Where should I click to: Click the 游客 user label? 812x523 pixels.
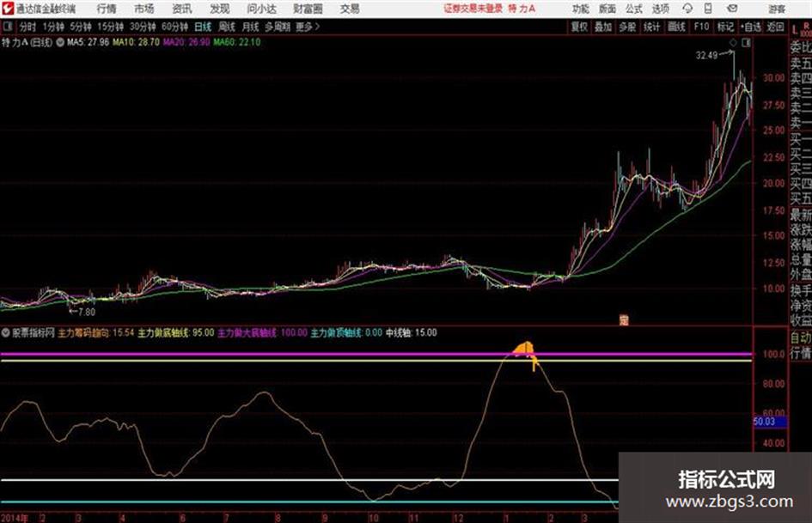tap(776, 9)
